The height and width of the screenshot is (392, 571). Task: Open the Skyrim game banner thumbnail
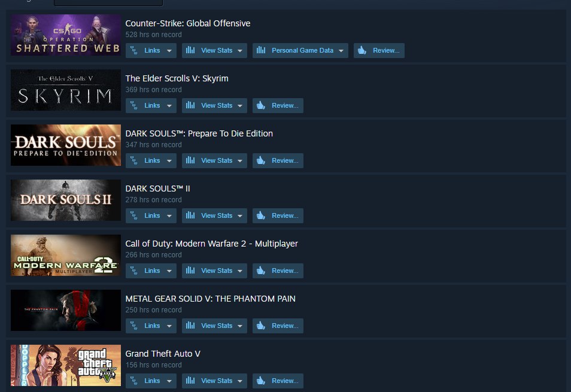[x=66, y=90]
